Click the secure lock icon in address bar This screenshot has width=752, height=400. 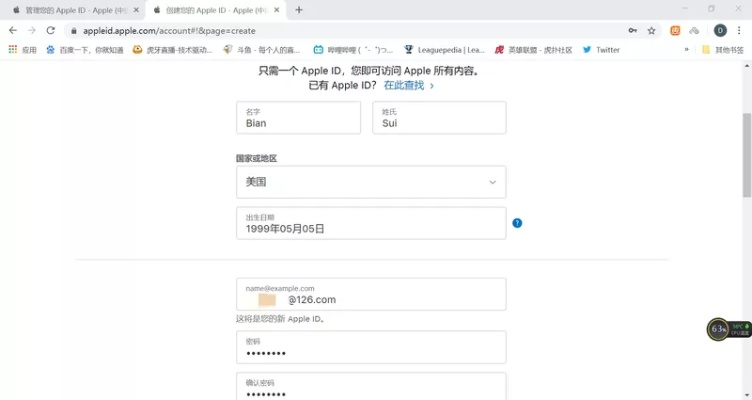point(73,31)
